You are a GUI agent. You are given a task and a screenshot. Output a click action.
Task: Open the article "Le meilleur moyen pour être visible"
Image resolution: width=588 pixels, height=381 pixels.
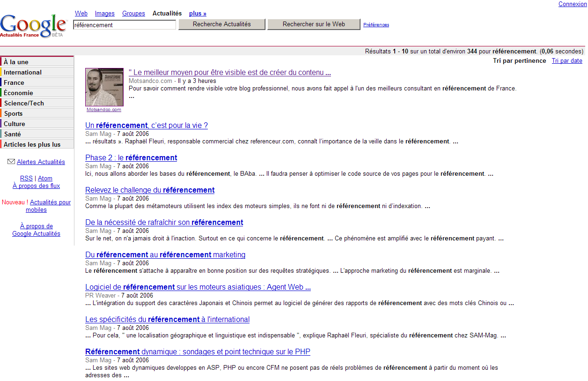point(230,73)
